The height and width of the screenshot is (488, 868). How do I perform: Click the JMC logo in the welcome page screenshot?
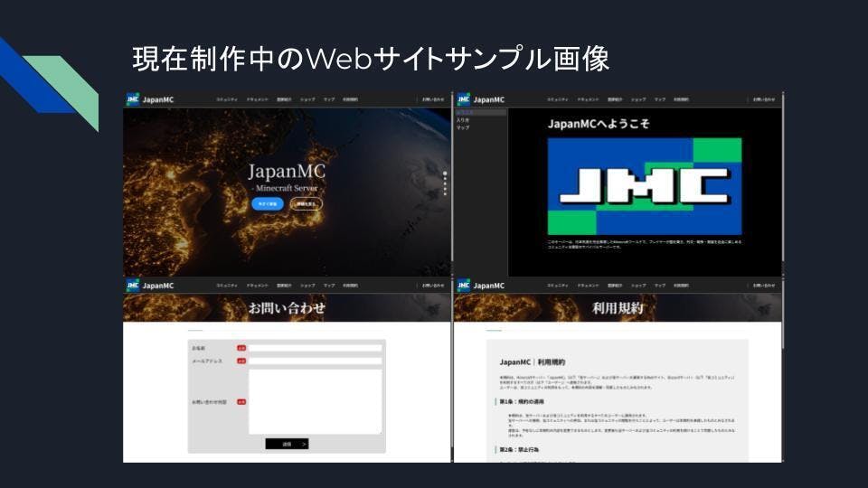pos(464,99)
